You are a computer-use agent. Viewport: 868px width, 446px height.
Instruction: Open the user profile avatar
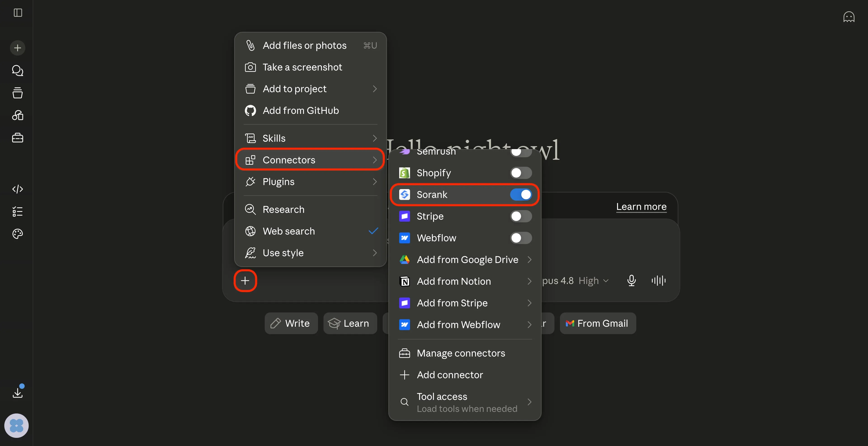[16, 425]
